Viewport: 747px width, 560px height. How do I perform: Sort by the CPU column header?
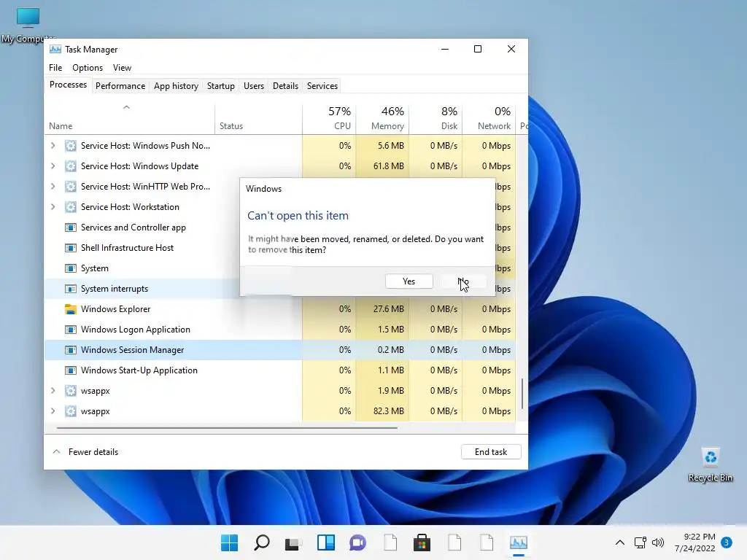pyautogui.click(x=329, y=118)
